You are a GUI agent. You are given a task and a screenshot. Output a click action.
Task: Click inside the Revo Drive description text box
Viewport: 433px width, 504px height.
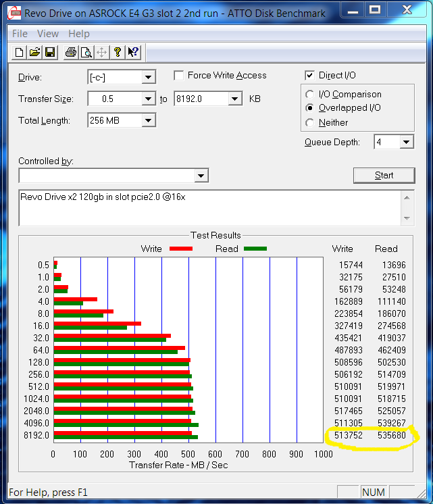[203, 207]
